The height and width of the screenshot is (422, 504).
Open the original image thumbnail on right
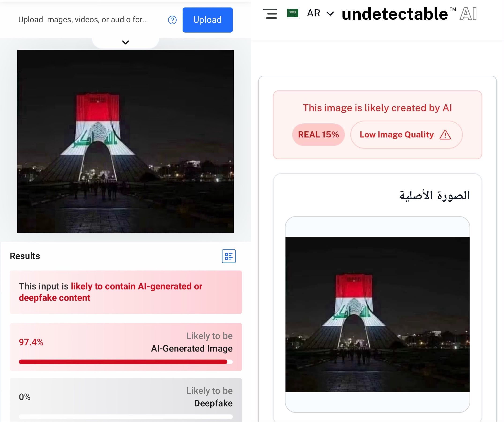(377, 315)
